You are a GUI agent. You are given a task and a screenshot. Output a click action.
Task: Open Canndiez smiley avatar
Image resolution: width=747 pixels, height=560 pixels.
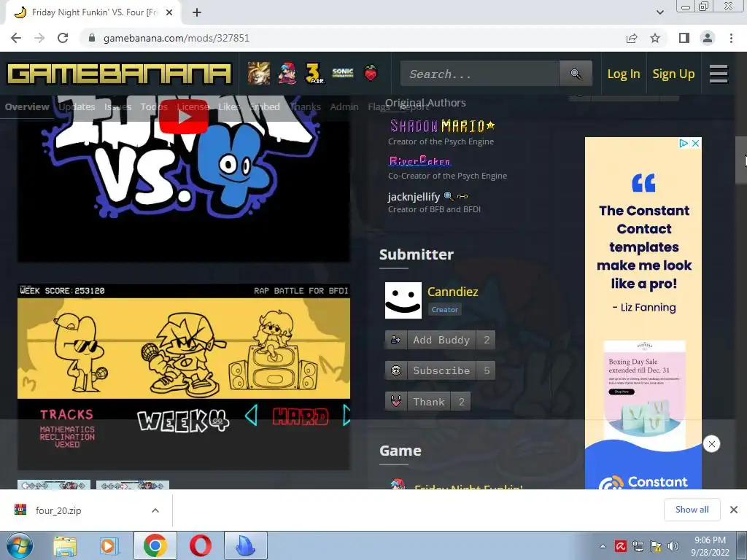[x=403, y=300]
